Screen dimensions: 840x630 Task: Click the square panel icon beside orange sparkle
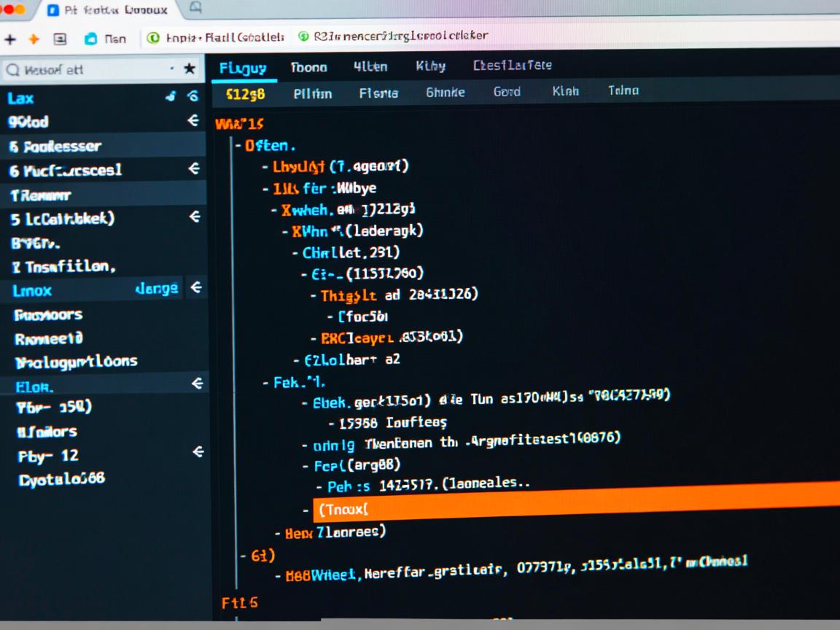(61, 39)
